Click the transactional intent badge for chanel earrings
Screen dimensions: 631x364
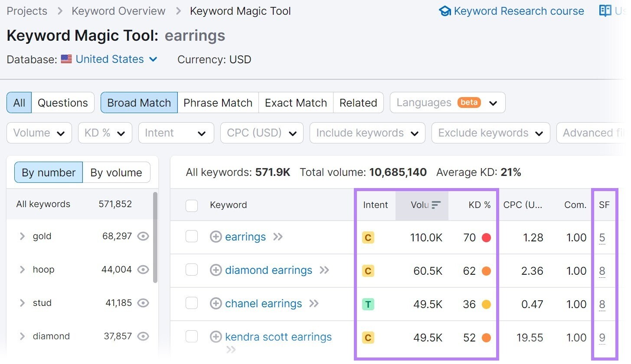click(x=368, y=304)
